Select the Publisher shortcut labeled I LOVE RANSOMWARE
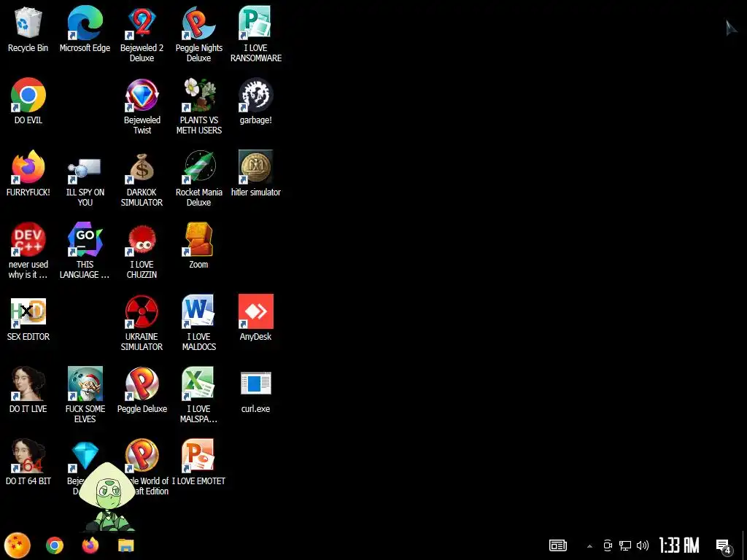 (x=256, y=34)
